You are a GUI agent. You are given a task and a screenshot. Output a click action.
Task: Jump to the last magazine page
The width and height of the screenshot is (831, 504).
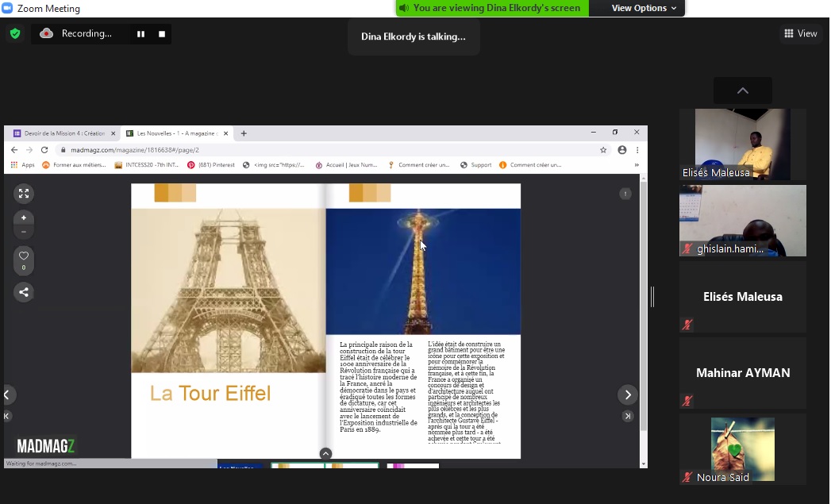(627, 416)
